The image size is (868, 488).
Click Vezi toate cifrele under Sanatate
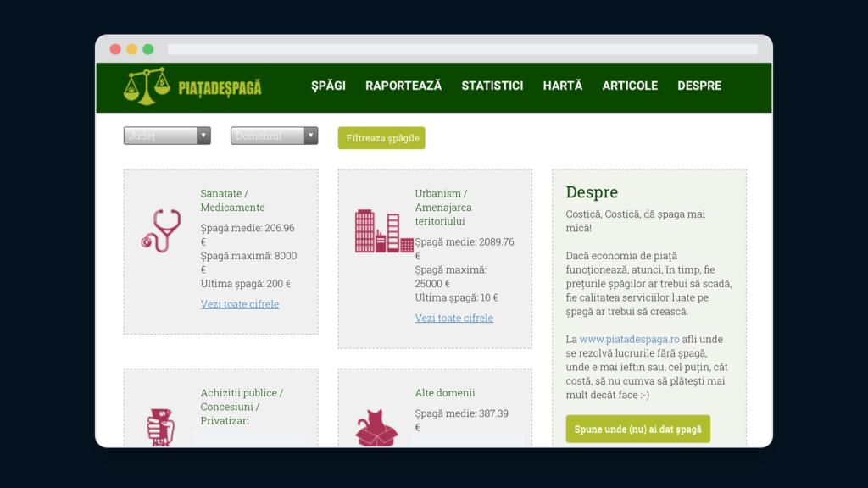(x=240, y=304)
